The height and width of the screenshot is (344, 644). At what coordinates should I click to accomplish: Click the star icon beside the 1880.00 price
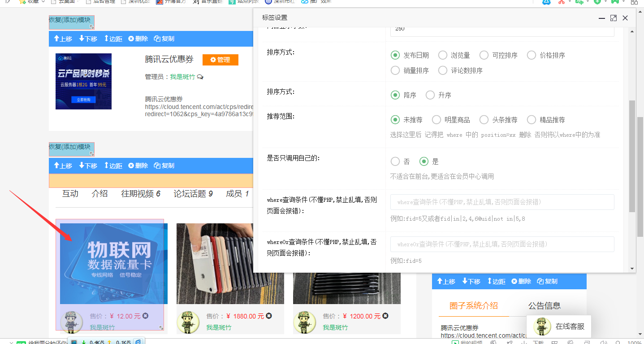pos(269,316)
